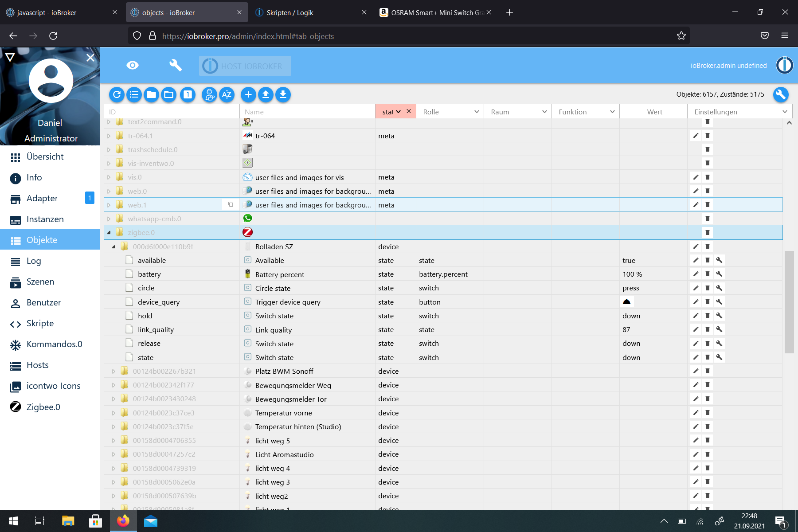Open the Funktion filter dropdown
Screen dimensions: 798x532
(x=586, y=112)
